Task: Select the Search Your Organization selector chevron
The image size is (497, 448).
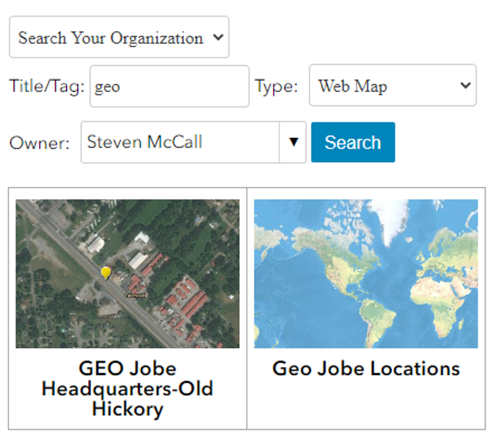Action: [x=219, y=37]
